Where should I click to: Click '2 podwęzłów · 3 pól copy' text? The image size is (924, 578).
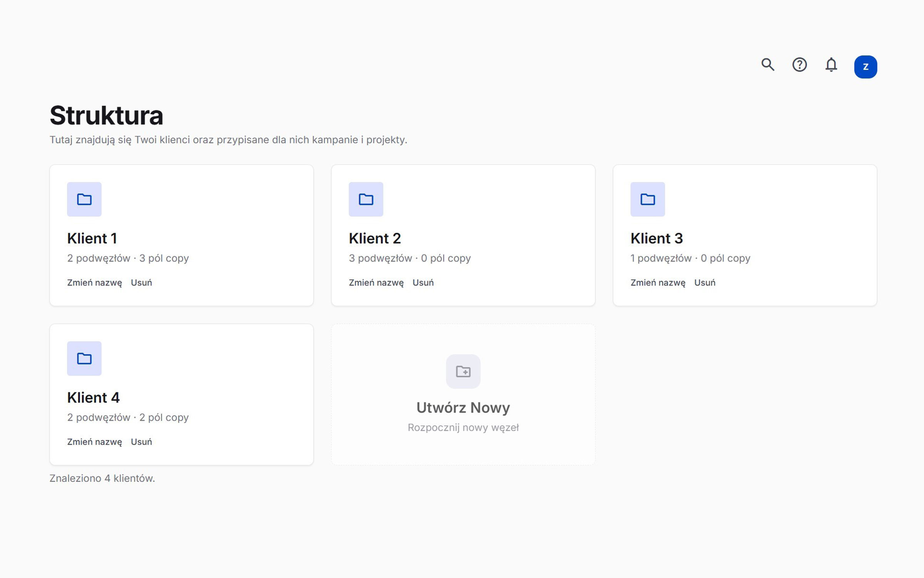128,258
